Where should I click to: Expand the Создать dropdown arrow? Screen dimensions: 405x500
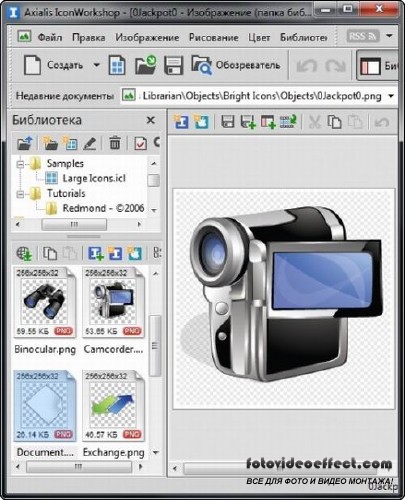[96, 65]
